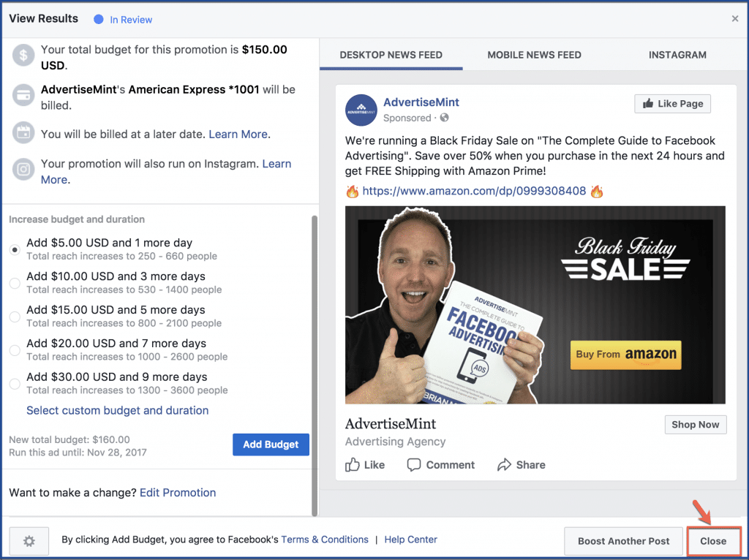
Task: Click the AdvertiseMint profile logo
Action: [x=361, y=110]
